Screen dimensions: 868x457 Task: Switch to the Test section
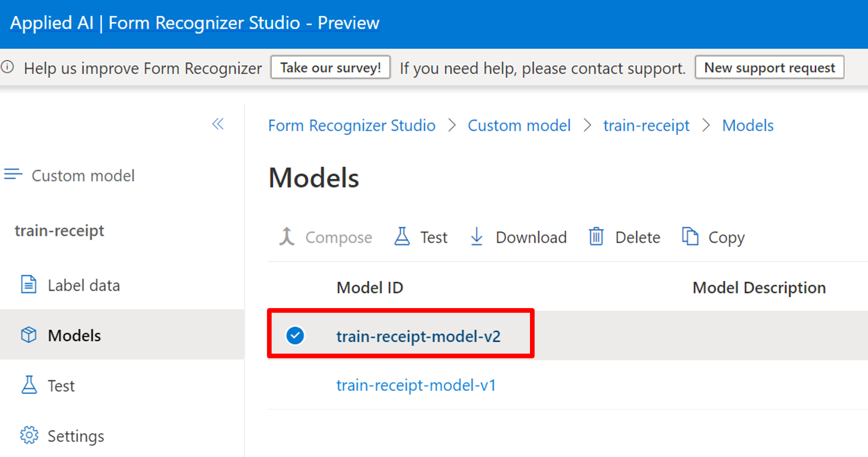(61, 386)
